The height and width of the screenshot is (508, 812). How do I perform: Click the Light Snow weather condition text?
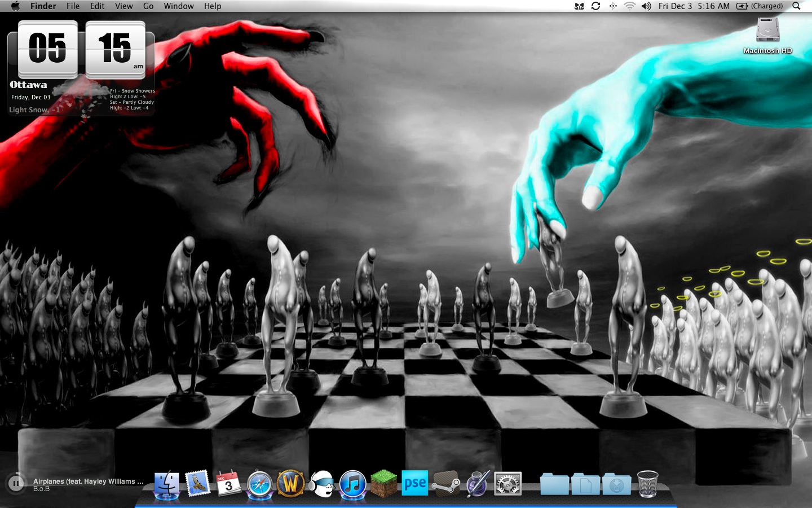(x=34, y=110)
